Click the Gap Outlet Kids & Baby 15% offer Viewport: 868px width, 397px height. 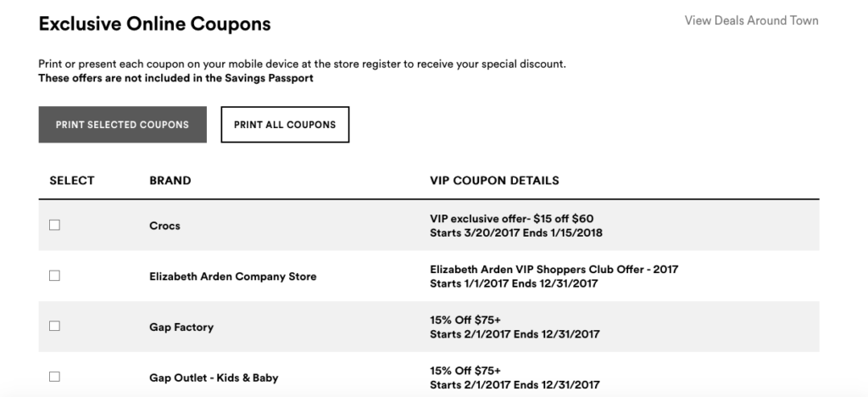(x=465, y=371)
